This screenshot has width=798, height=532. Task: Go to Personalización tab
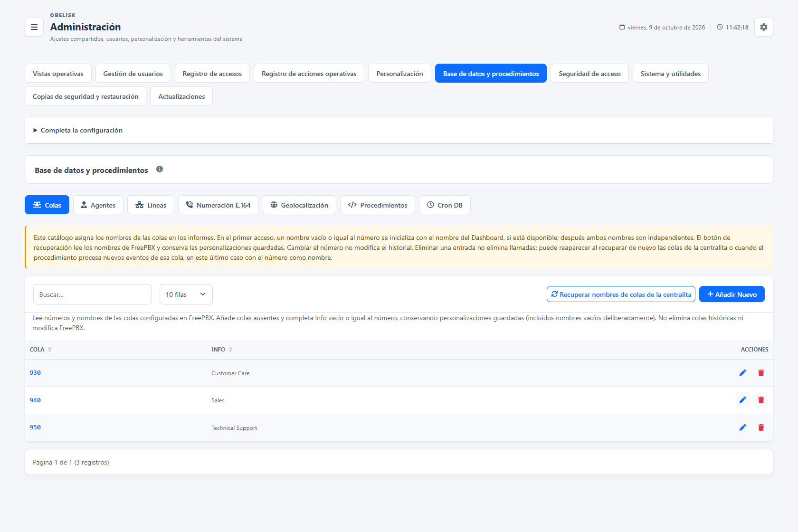pos(399,74)
